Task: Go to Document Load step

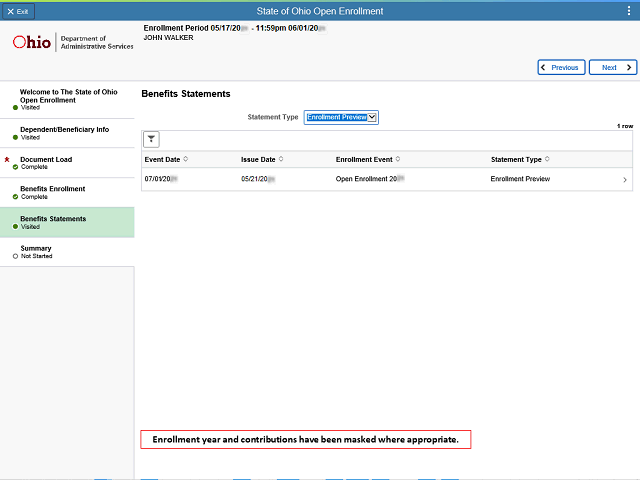Action: [x=67, y=163]
